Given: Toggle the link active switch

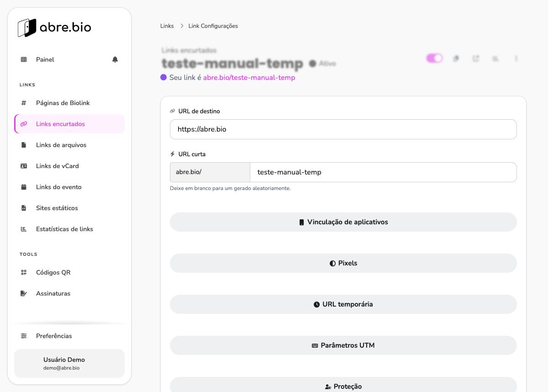Looking at the screenshot, I should pos(434,58).
